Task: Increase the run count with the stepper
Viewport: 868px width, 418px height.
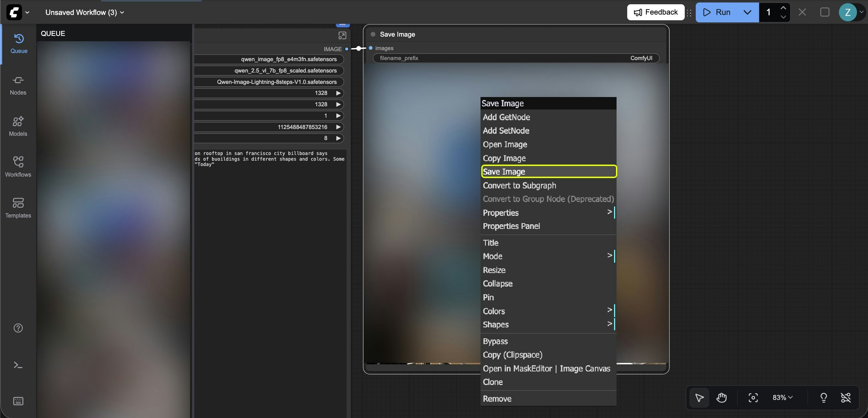Action: 783,8
